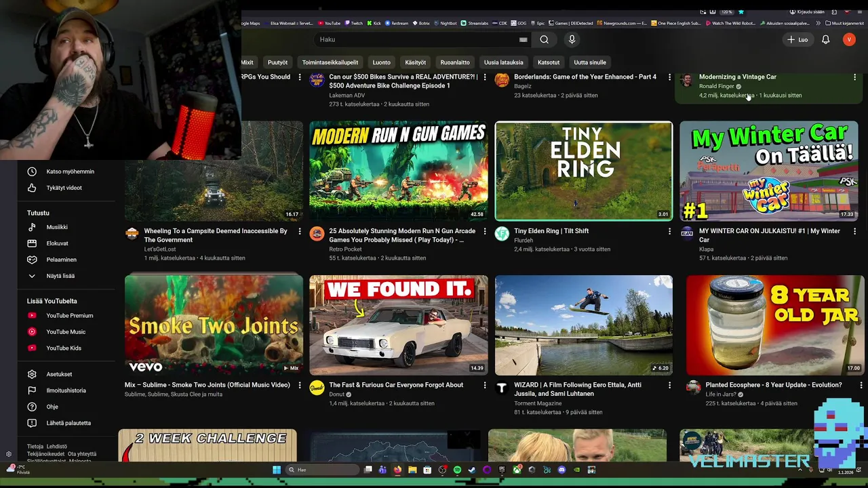Image resolution: width=868 pixels, height=488 pixels.
Task: Open Nightbot bookmark in bookmarks bar
Action: coord(446,23)
